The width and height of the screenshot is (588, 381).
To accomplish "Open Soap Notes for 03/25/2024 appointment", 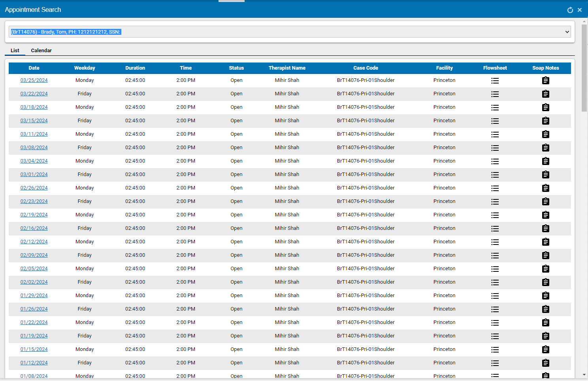I will 546,80.
